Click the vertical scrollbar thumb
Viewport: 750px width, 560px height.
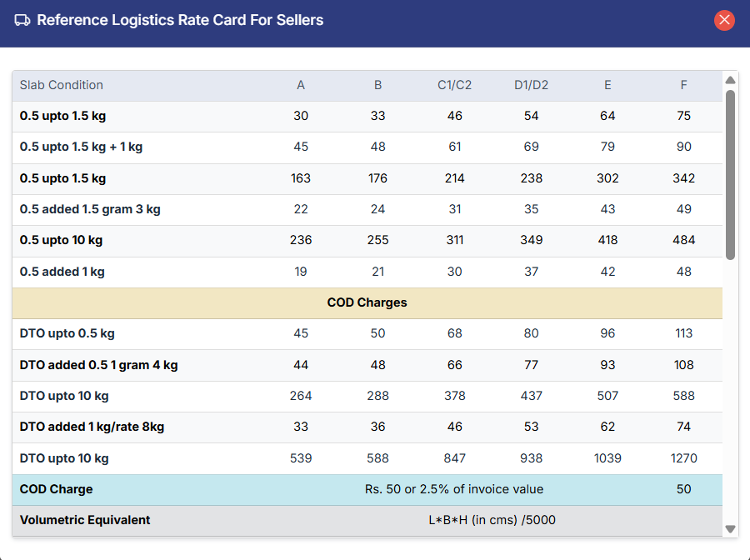[x=730, y=175]
